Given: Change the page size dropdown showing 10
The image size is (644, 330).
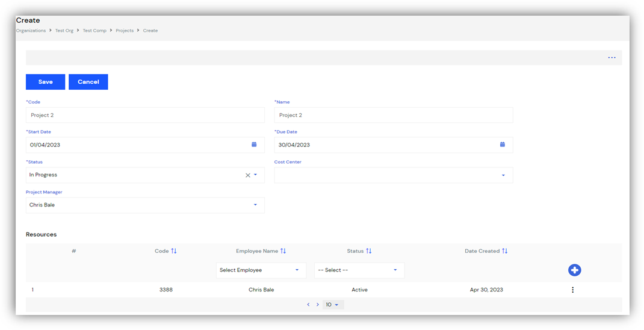Looking at the screenshot, I should [x=333, y=305].
